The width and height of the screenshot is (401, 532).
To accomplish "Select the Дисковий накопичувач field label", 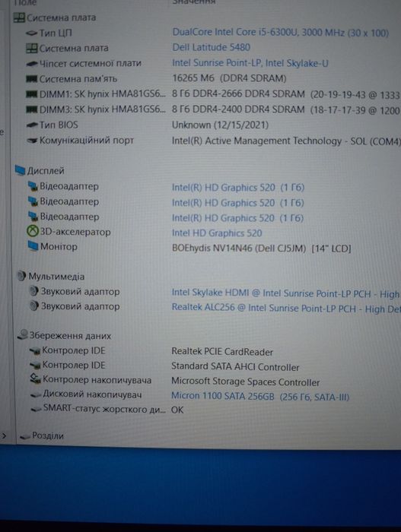I will [92, 394].
